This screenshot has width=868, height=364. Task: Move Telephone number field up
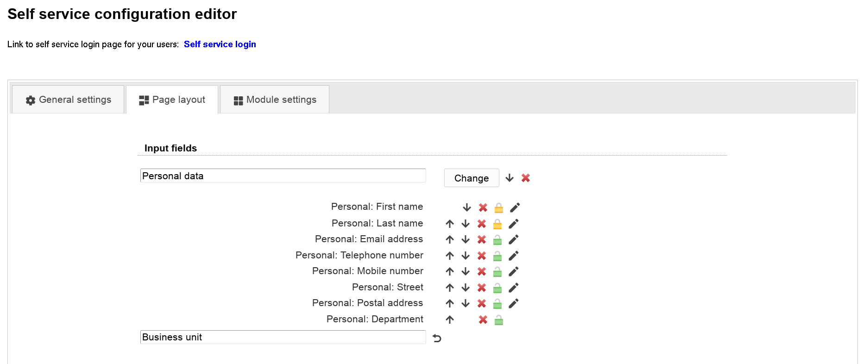450,256
